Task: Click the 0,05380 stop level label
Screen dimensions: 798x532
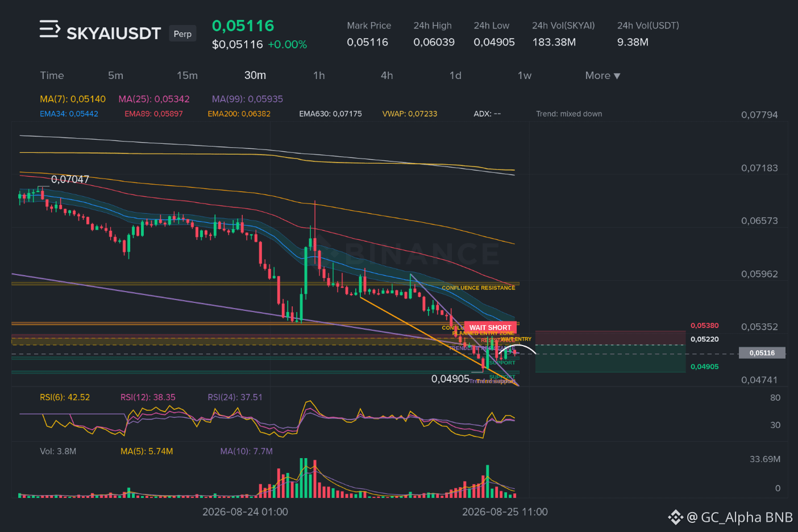Action: click(705, 326)
